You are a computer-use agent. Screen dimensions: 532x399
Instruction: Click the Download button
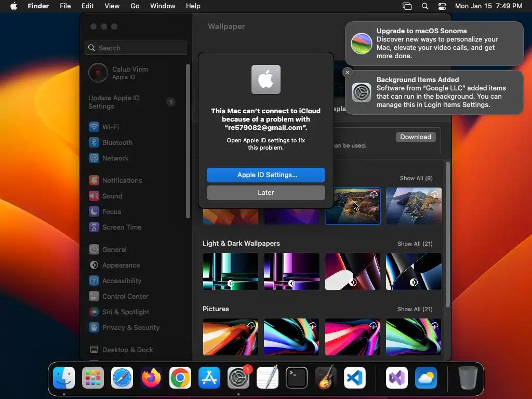(416, 137)
